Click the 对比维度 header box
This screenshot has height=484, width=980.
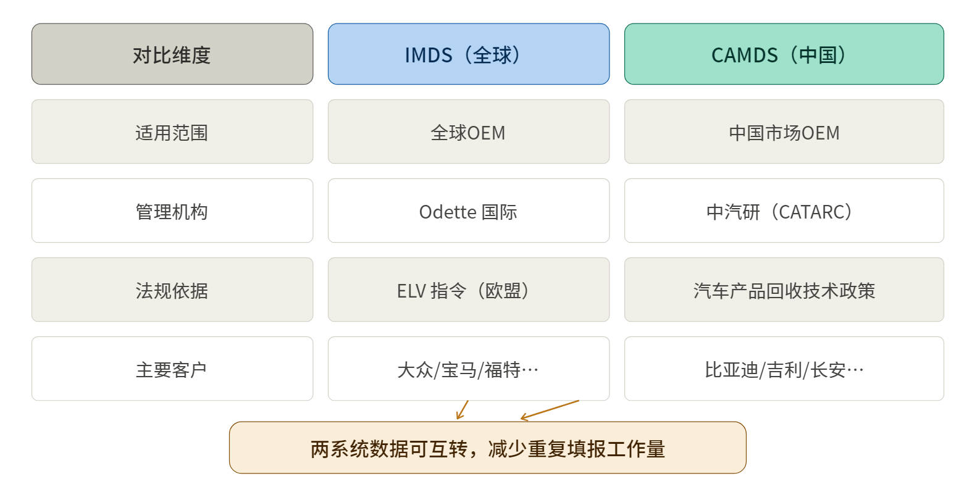(172, 54)
